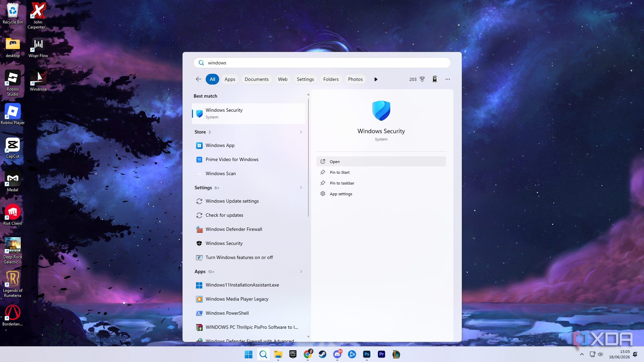Open Windows11InstallationAssistant.exe result
Viewport: 644px width, 362px height.
(x=248, y=285)
